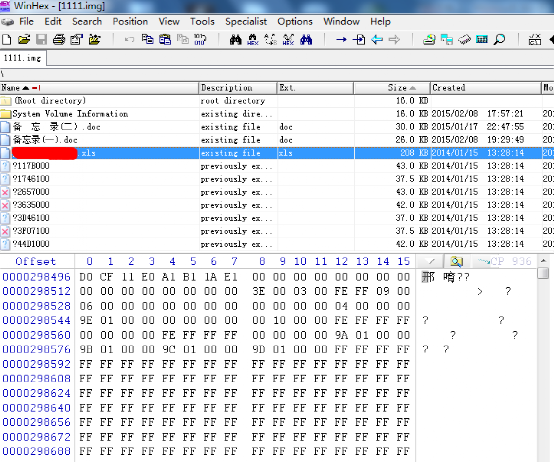Viewport: 554px width, 462px height.
Task: Click the Options clapboard icon in toolbar
Action: 535,39
